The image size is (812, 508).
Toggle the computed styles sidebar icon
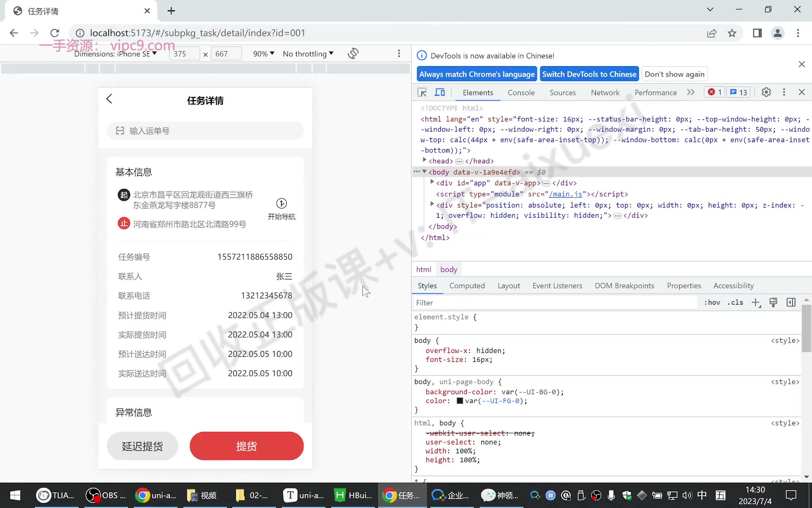click(791, 303)
